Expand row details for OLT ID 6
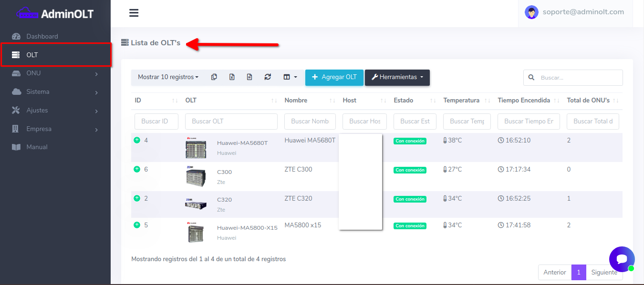The height and width of the screenshot is (285, 644). [137, 169]
